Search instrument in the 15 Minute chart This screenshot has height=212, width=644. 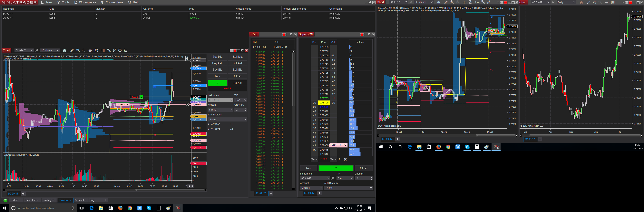coord(36,50)
